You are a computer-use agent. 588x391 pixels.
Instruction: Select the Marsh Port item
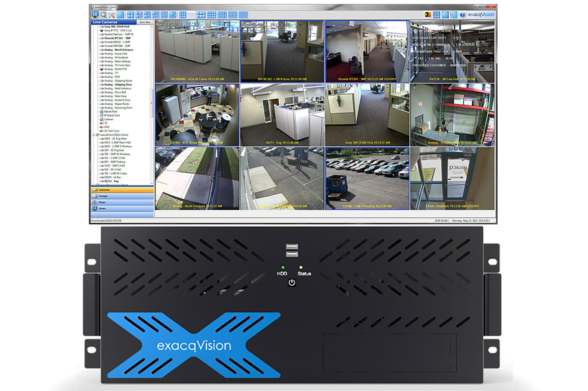click(111, 112)
